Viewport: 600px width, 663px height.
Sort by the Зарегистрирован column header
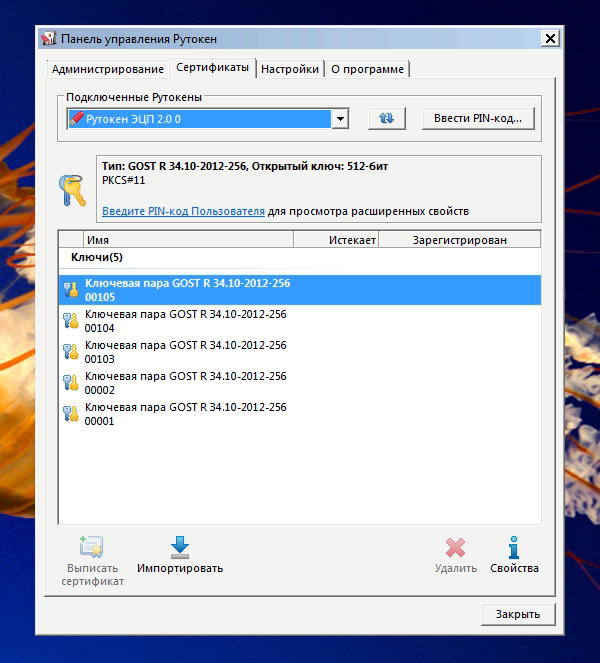[x=460, y=240]
